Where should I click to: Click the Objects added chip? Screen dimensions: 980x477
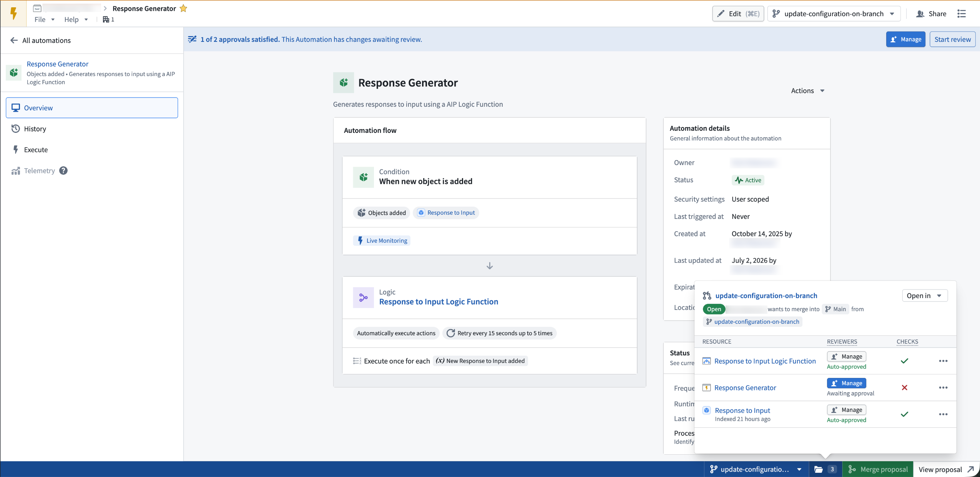381,213
